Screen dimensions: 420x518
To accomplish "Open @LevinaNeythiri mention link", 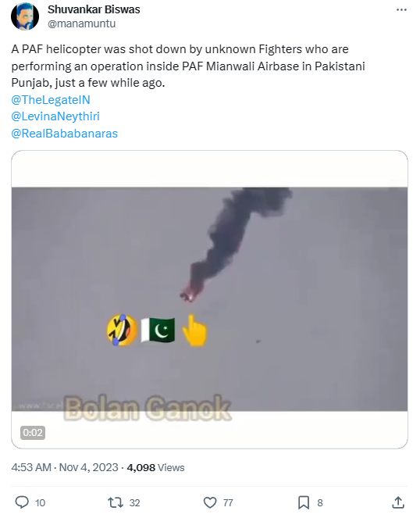I will (x=55, y=116).
